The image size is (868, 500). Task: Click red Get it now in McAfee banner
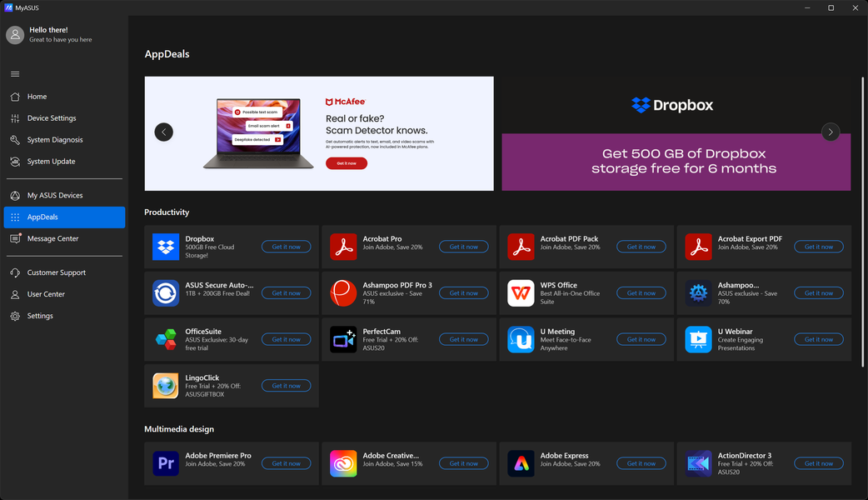point(347,163)
